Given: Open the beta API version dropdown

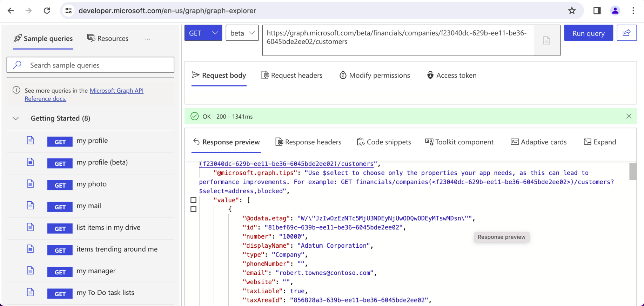Looking at the screenshot, I should (x=242, y=33).
